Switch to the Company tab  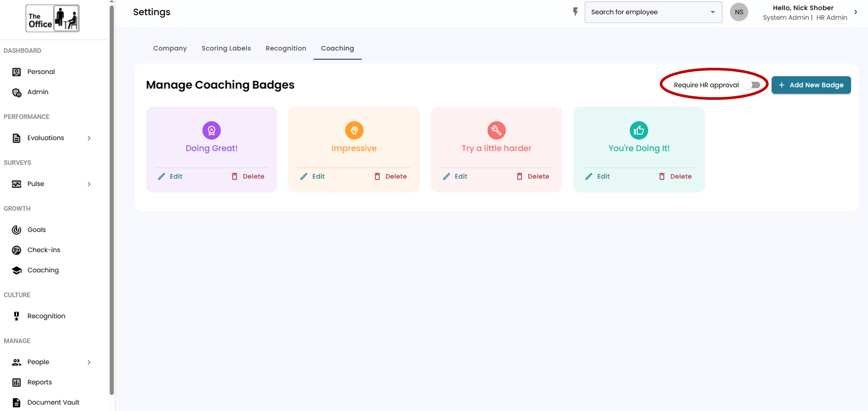coord(170,48)
